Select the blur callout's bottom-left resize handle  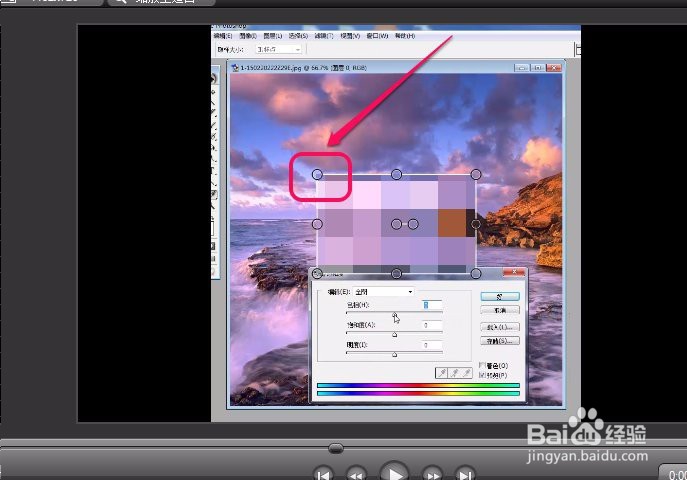317,274
